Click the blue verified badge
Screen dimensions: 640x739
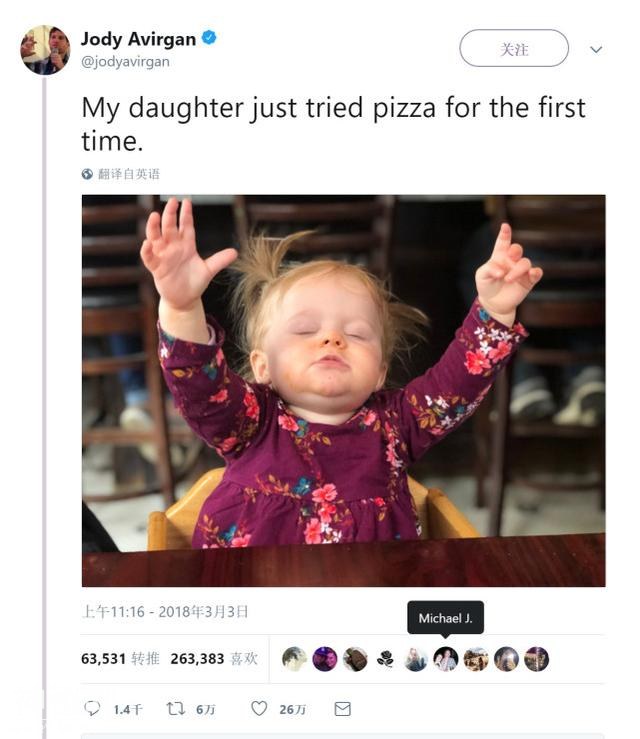[209, 38]
